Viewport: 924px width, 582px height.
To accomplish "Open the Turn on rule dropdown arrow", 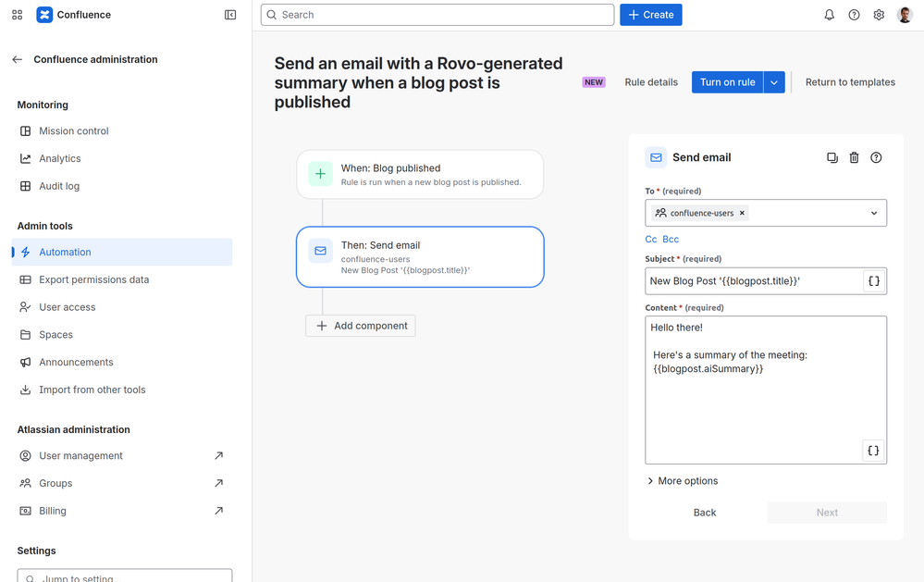I will tap(774, 82).
